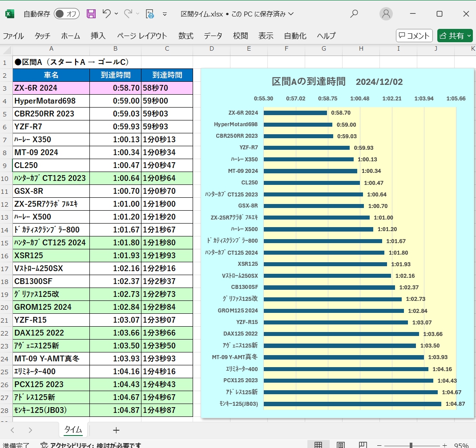
Task: Click the cell CB1300SF
Action: 51,281
